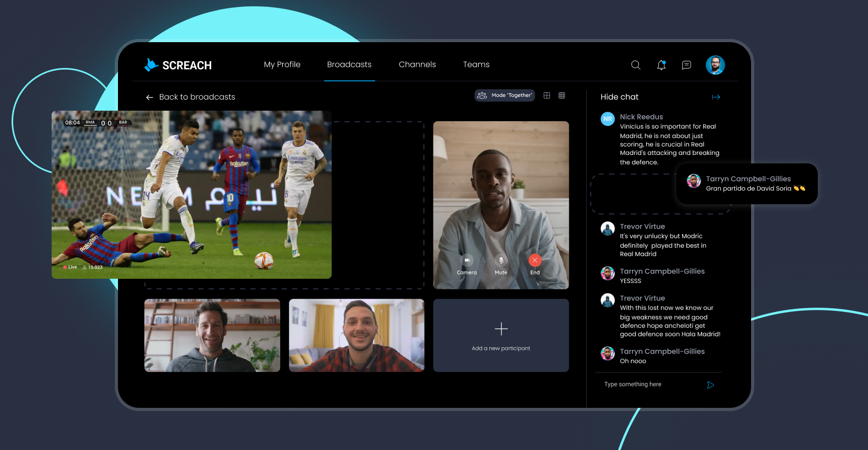Go to Channels tab
The image size is (868, 450).
pyautogui.click(x=417, y=64)
